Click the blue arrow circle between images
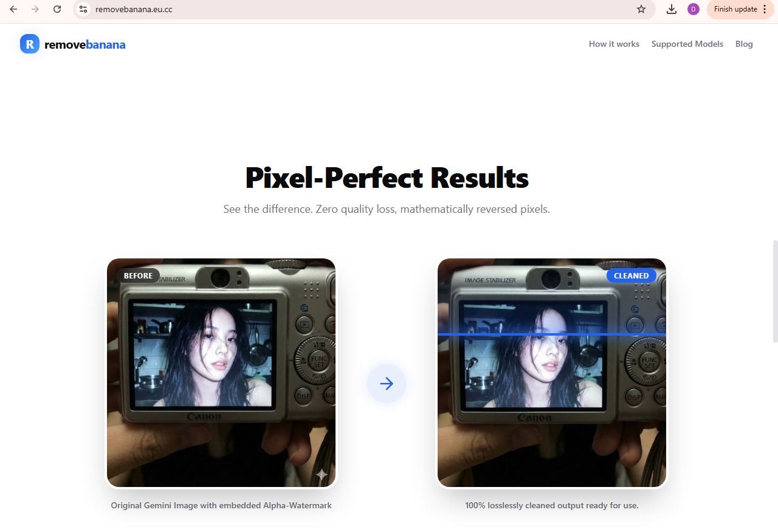Image resolution: width=778 pixels, height=532 pixels. [x=387, y=384]
